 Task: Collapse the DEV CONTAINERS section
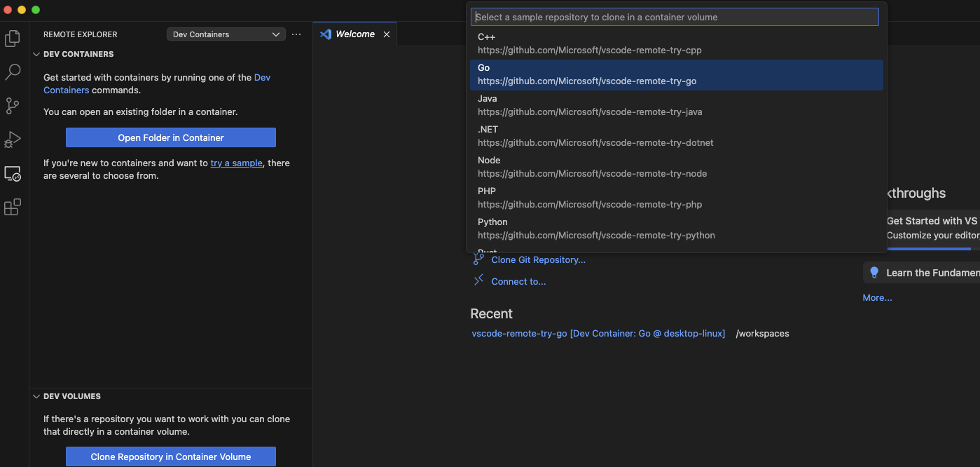[x=36, y=54]
